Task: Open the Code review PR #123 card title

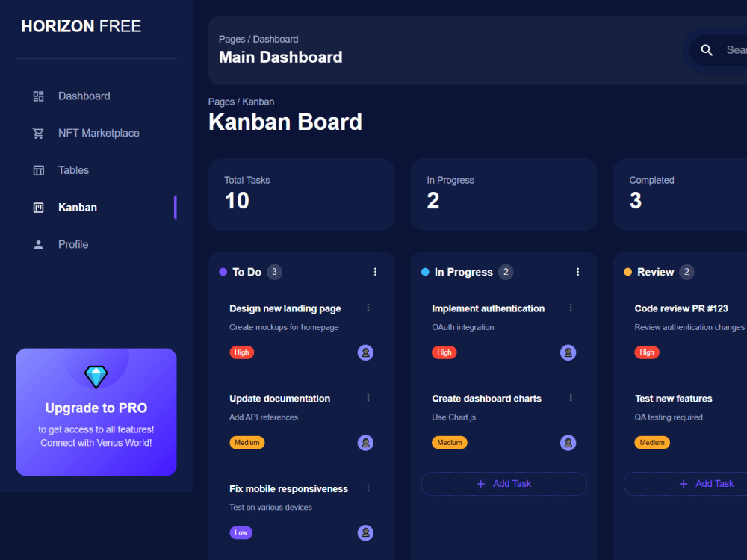Action: [x=681, y=308]
